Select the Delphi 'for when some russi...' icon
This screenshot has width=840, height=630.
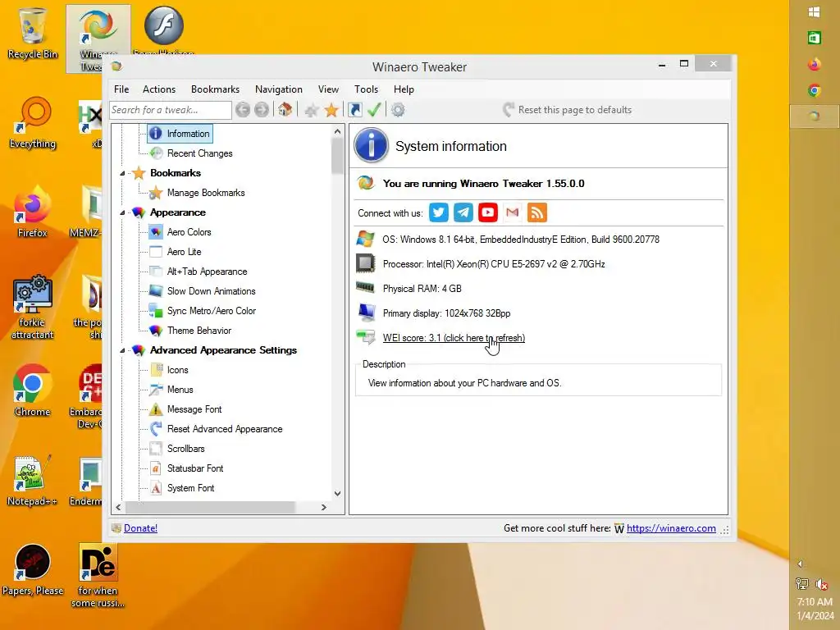tap(98, 576)
